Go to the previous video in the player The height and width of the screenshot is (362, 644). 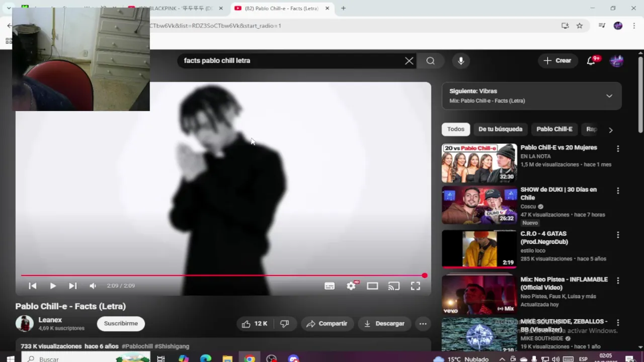pyautogui.click(x=33, y=286)
